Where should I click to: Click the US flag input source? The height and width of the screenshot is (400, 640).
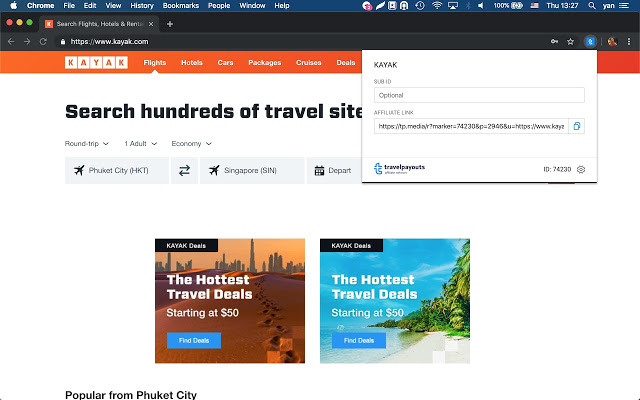tap(534, 5)
